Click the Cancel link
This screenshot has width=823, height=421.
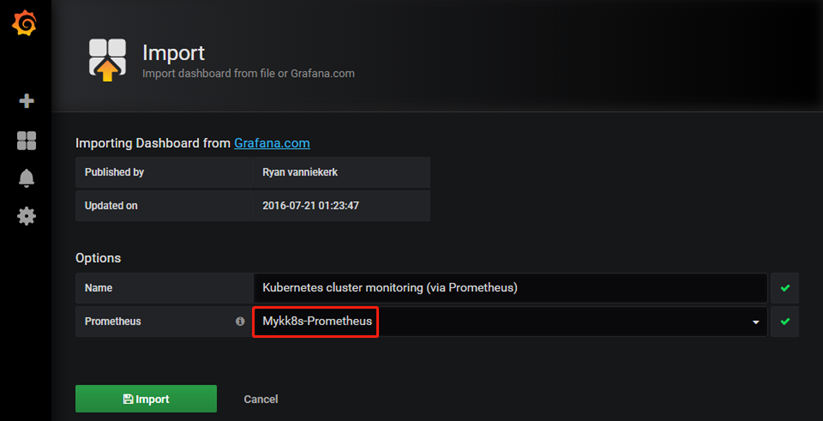[x=261, y=399]
